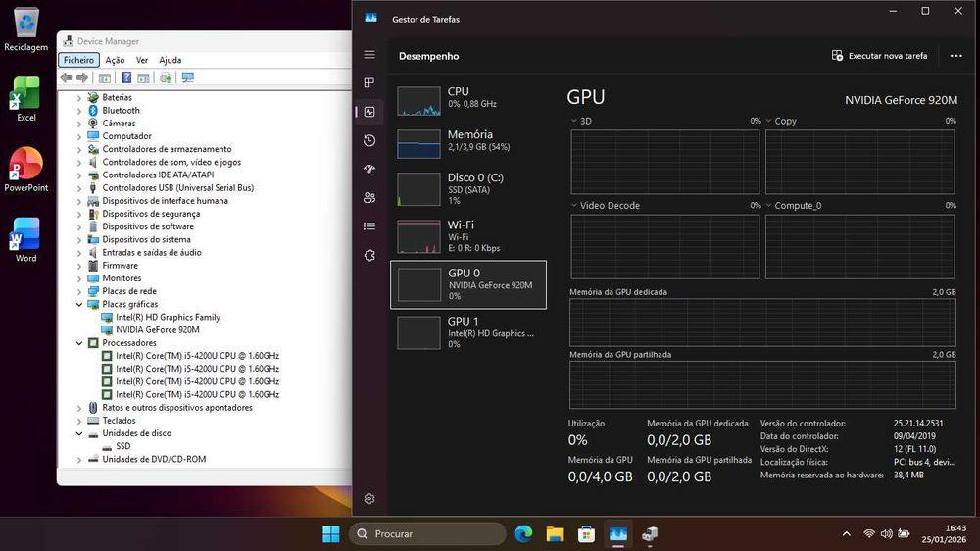Expand Teclados tree node
Image resolution: width=980 pixels, height=551 pixels.
79,421
